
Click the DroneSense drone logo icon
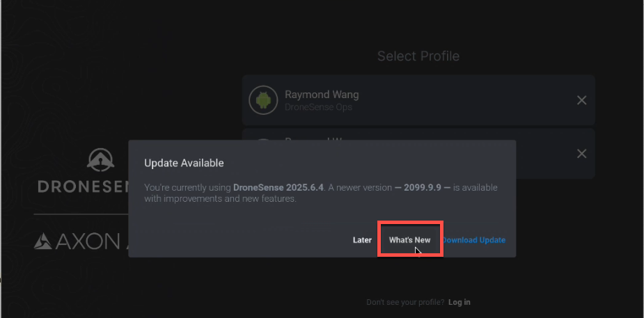coord(101,160)
